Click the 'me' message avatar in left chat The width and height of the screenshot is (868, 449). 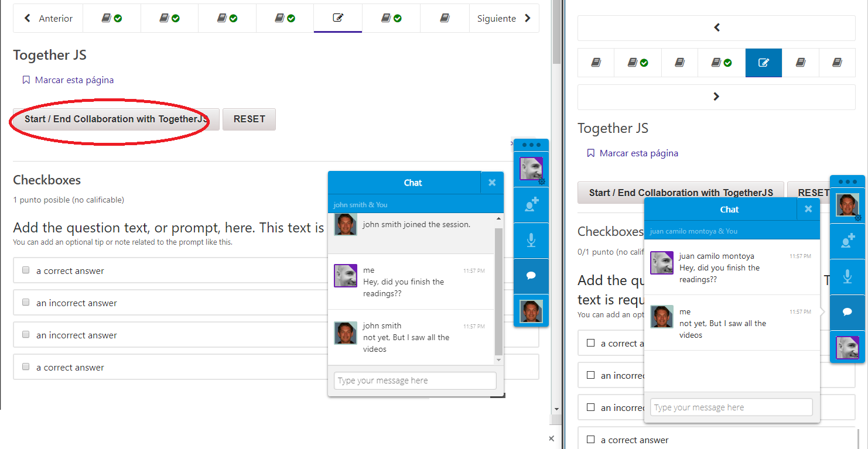[346, 276]
